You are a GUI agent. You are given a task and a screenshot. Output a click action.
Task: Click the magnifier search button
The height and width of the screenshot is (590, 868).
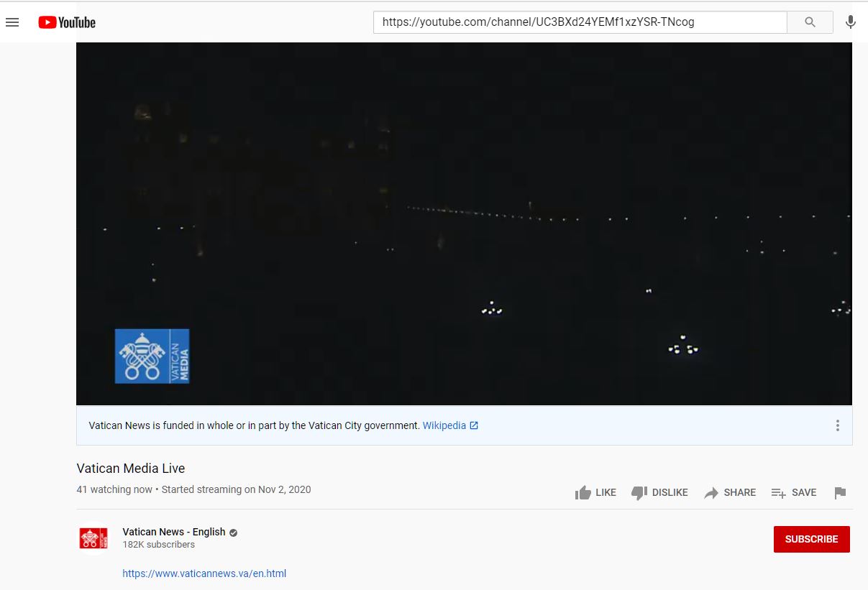click(x=810, y=22)
